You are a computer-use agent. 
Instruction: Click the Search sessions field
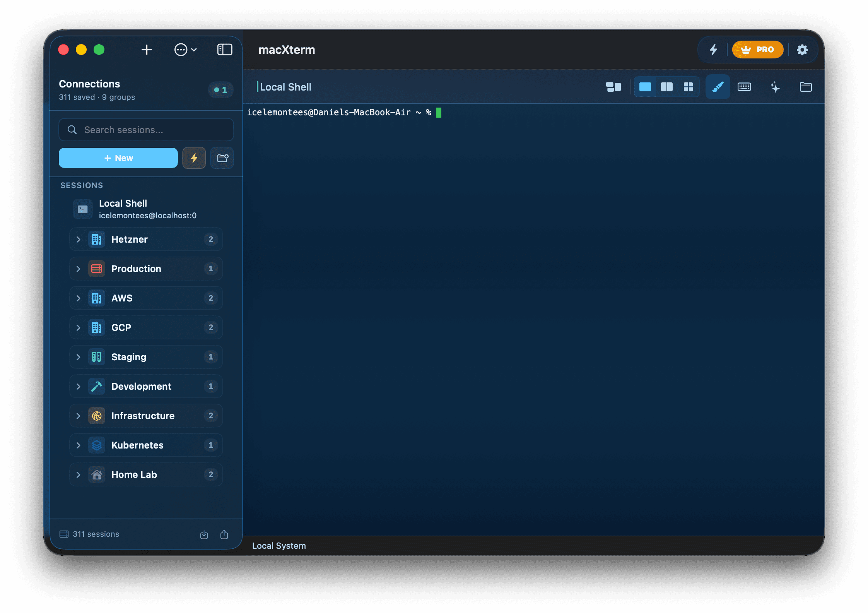(x=145, y=130)
